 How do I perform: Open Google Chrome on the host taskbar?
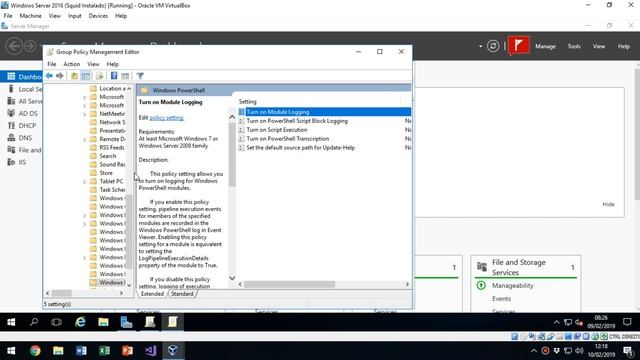[x=35, y=351]
